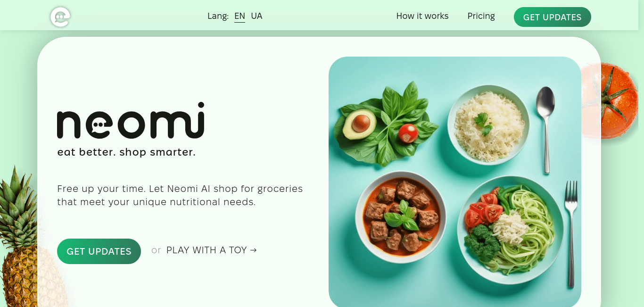Screen dimensions: 644x307
Task: Open the How it works section
Action: tap(422, 16)
